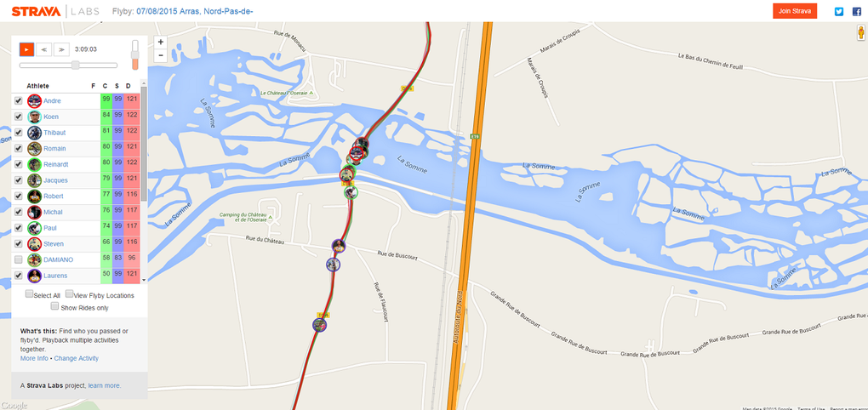
Task: Zoom out the map with the minus button
Action: [161, 54]
